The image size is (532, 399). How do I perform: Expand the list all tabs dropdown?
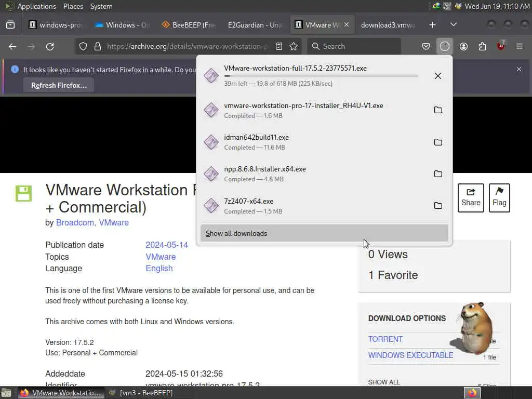[x=453, y=25]
